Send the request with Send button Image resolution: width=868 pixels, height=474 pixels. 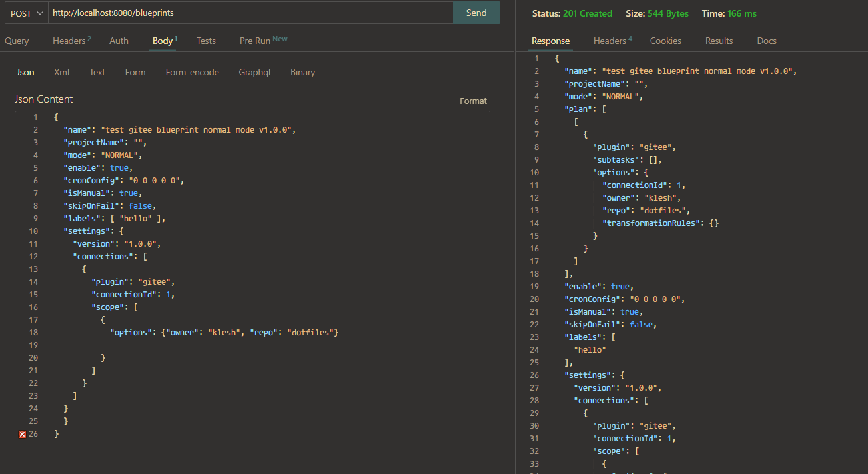tap(476, 13)
